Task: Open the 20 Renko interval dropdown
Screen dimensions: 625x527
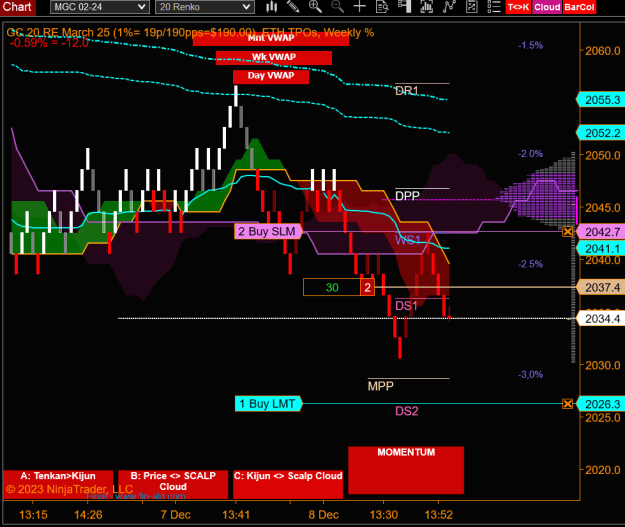Action: click(x=205, y=7)
